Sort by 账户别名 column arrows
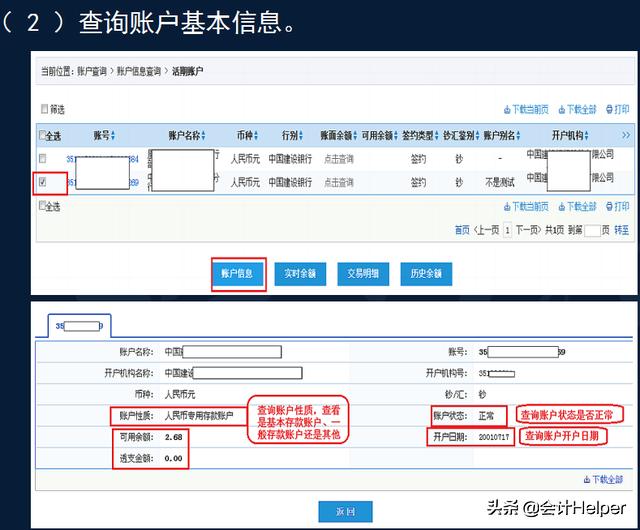640x530 pixels. (x=518, y=136)
